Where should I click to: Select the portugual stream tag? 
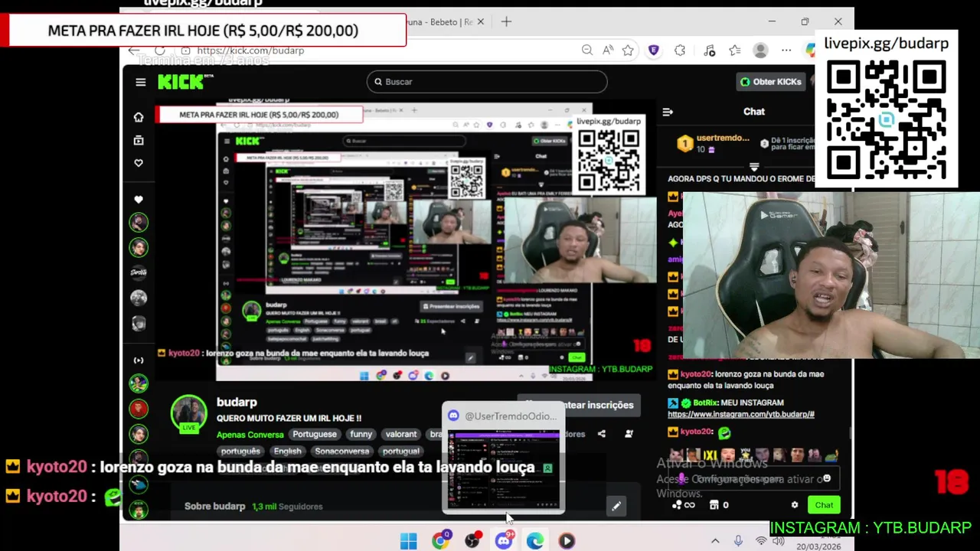click(401, 452)
